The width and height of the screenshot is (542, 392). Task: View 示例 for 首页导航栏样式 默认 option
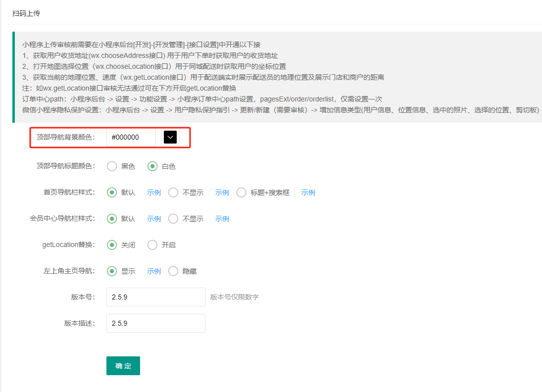(153, 193)
